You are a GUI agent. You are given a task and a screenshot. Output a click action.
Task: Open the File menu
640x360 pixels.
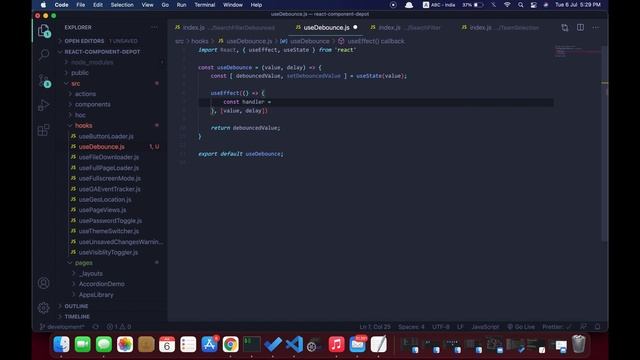80,5
